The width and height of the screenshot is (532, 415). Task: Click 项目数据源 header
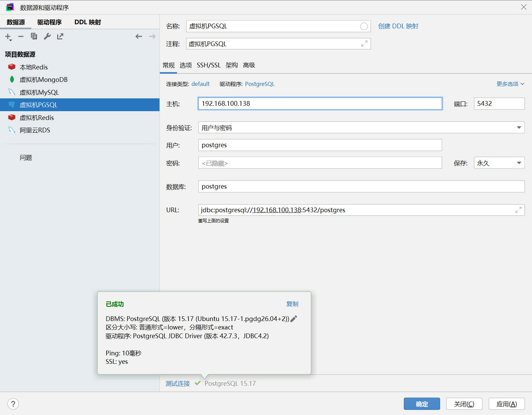[20, 54]
